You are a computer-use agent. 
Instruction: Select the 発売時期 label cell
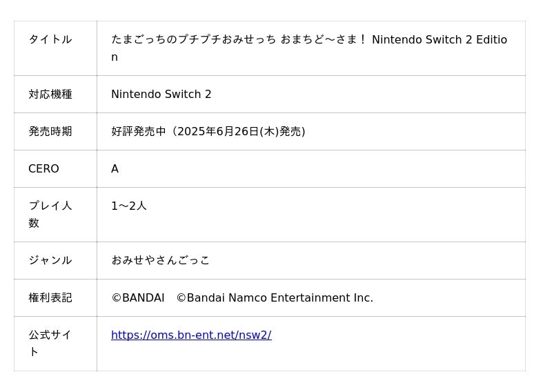(x=50, y=132)
